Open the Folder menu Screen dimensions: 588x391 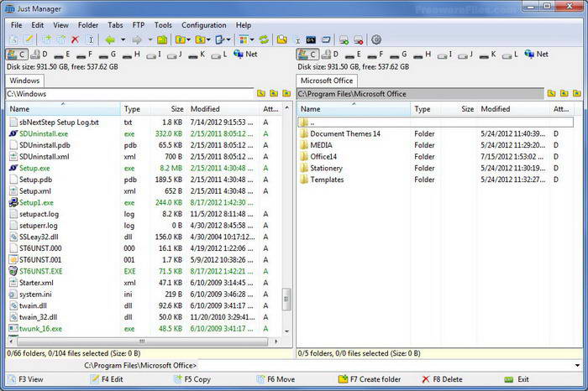pos(88,25)
